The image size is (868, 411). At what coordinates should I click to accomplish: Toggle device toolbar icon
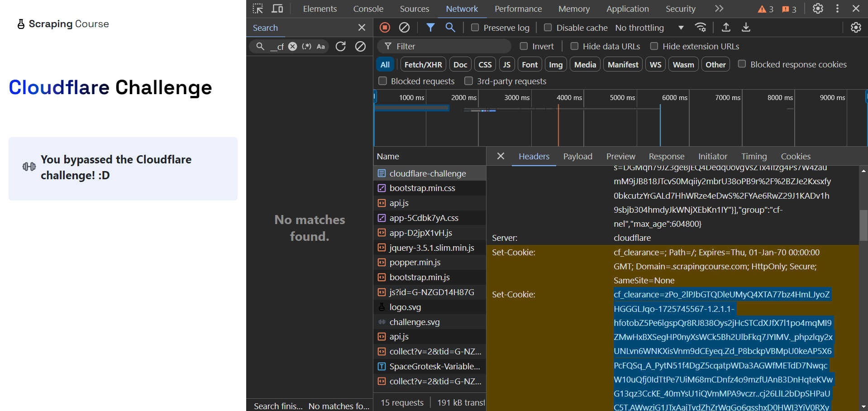point(277,9)
